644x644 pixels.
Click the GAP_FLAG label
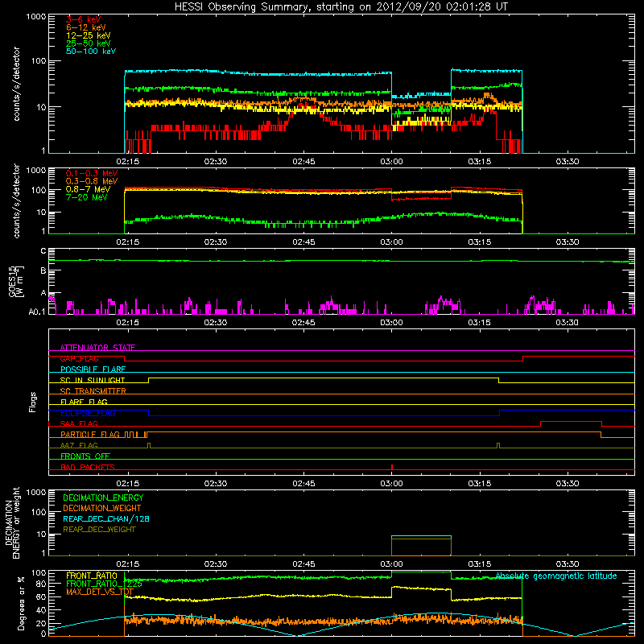click(79, 358)
